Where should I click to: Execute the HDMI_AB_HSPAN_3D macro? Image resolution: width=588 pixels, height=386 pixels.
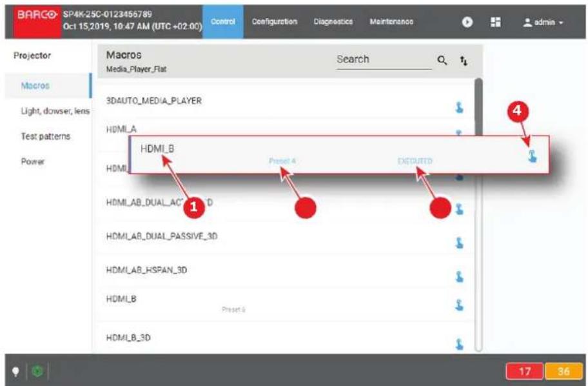click(x=459, y=276)
